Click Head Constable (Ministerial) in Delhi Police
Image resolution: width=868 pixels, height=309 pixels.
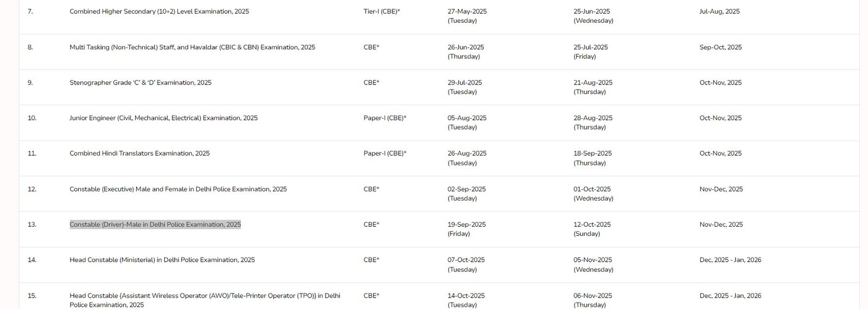coord(162,260)
